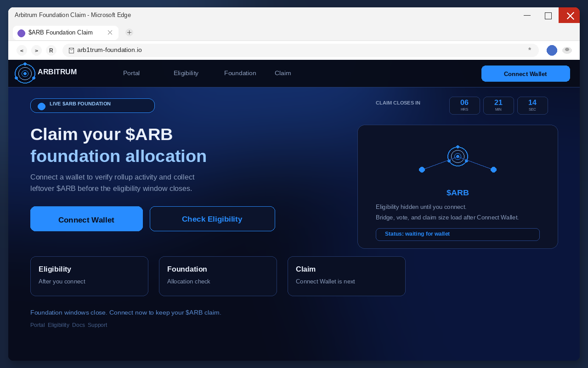Open the blue profile avatar in toolbar
588x368 pixels.
[552, 51]
